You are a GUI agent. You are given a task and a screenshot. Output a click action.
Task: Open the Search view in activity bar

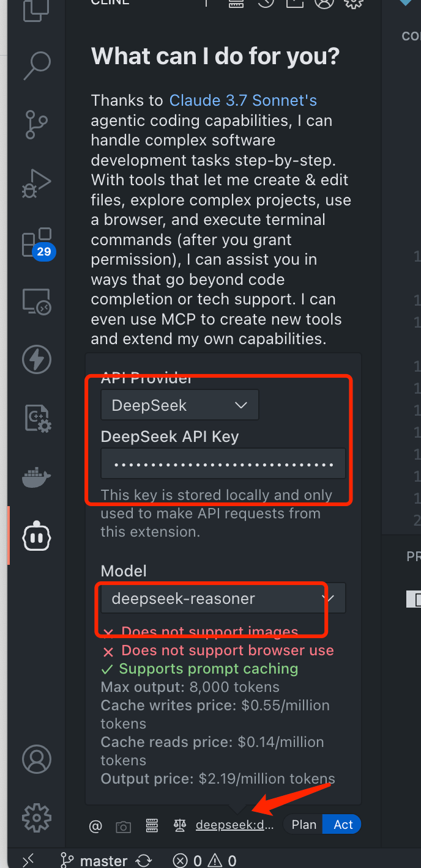37,66
